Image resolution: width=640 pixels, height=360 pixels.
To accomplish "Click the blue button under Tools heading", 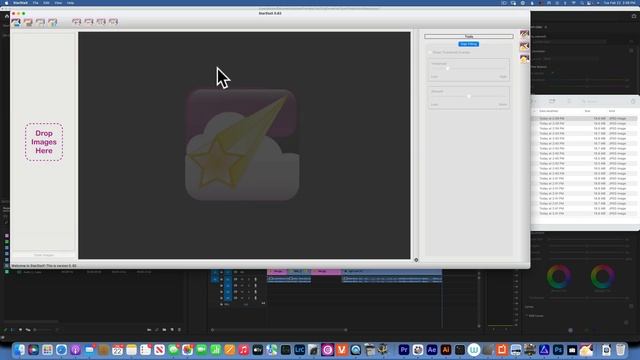I will click(469, 44).
